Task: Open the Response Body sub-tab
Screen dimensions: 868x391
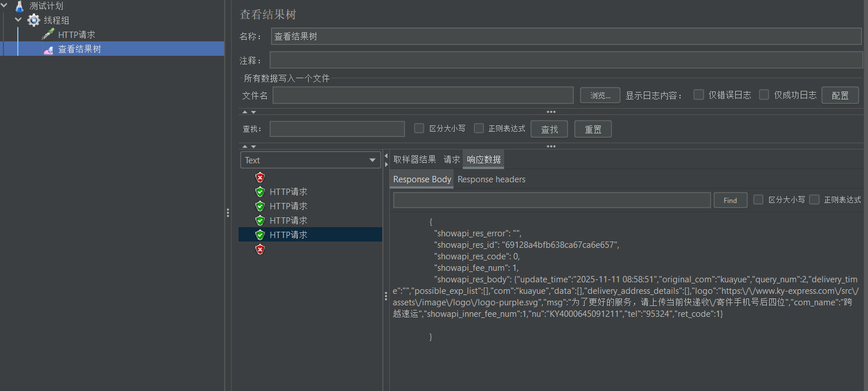Action: tap(422, 179)
